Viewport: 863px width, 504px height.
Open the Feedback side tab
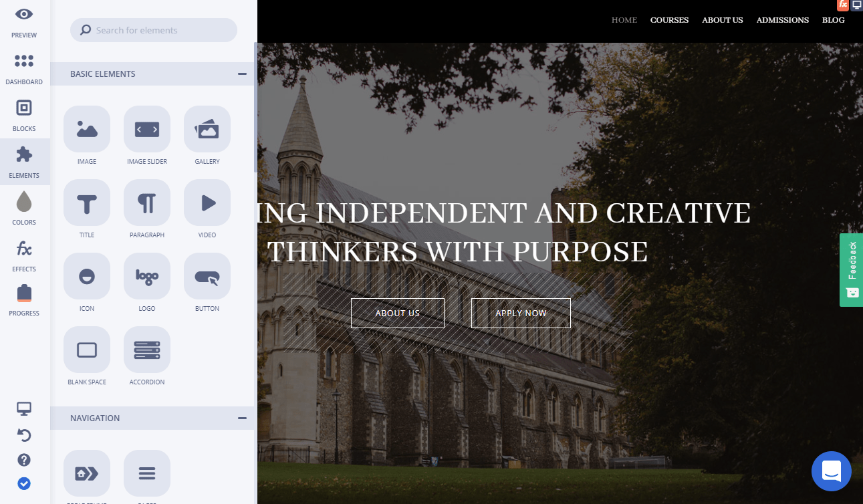click(852, 270)
